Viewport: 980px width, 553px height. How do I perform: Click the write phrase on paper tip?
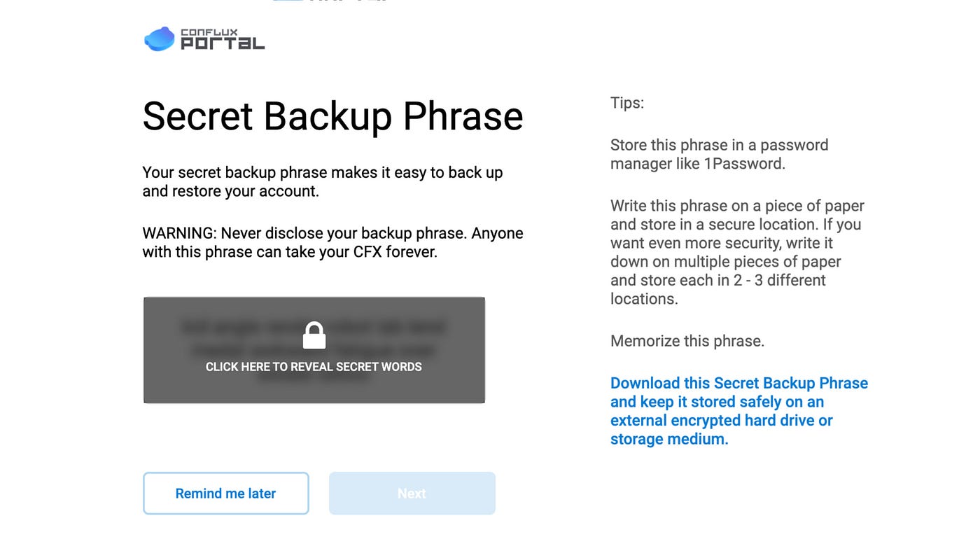click(x=737, y=252)
